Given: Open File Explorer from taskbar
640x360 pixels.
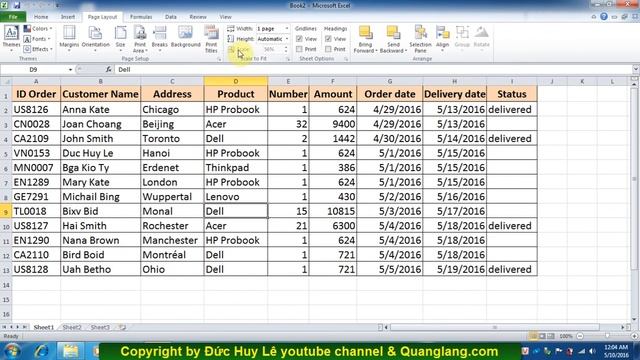Looking at the screenshot, I should point(70,351).
